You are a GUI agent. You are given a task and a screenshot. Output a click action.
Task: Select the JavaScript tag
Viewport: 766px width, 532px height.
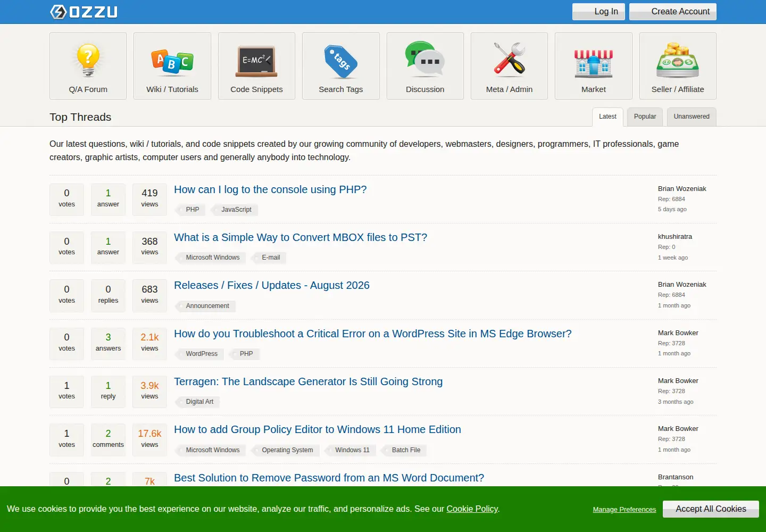pos(235,210)
